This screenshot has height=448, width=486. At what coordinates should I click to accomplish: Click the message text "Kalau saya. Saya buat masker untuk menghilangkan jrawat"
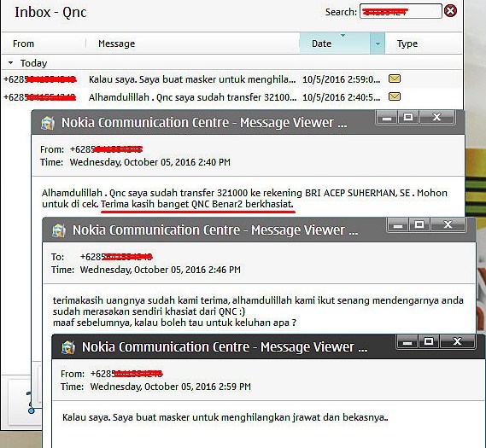(191, 417)
